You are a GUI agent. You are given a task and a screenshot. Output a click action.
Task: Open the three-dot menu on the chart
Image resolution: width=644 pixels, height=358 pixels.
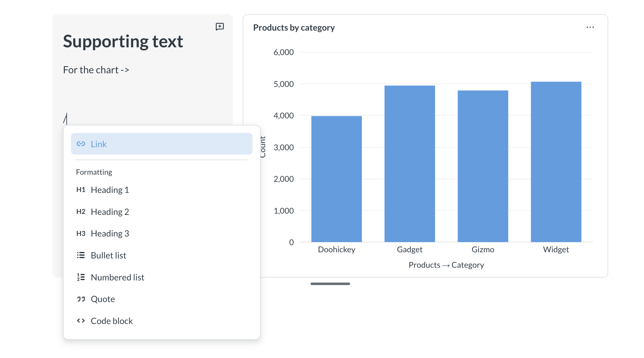point(591,27)
